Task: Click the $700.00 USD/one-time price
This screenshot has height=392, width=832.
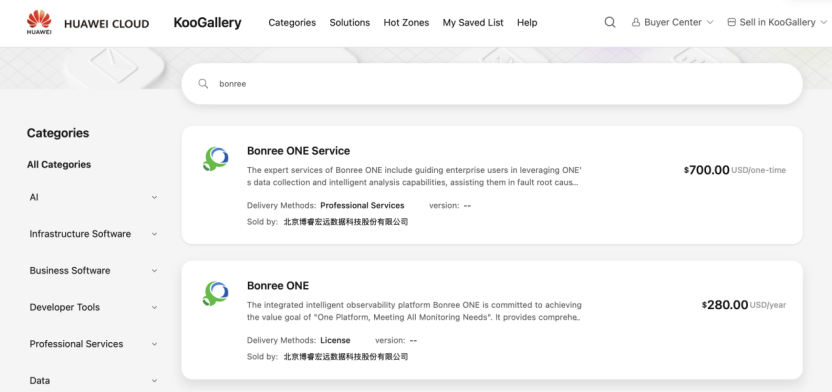Action: pos(735,170)
